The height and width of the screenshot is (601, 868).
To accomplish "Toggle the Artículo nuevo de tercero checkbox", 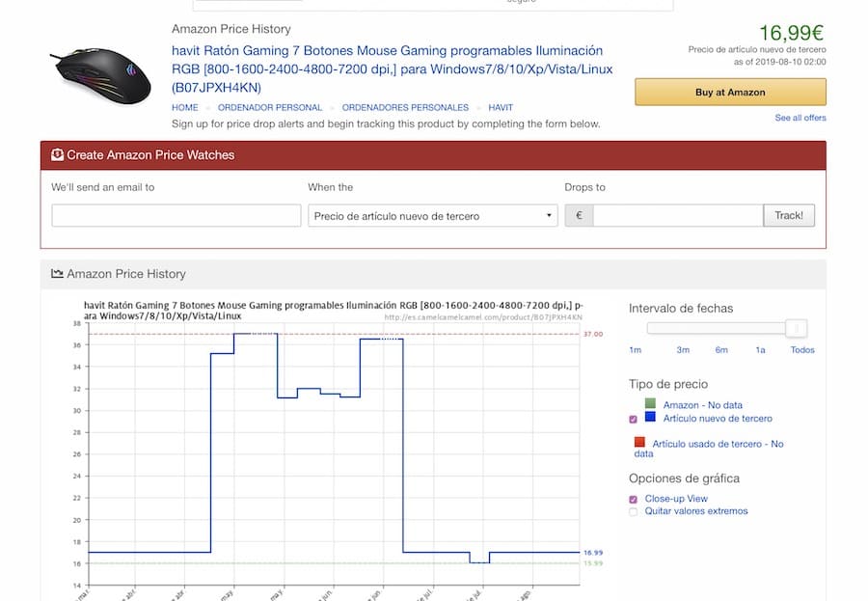I will click(x=634, y=419).
